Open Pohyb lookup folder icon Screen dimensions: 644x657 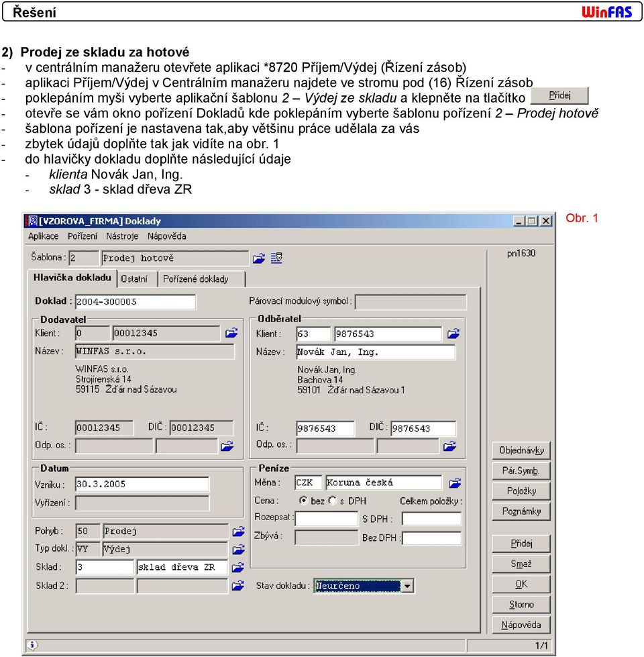[239, 532]
